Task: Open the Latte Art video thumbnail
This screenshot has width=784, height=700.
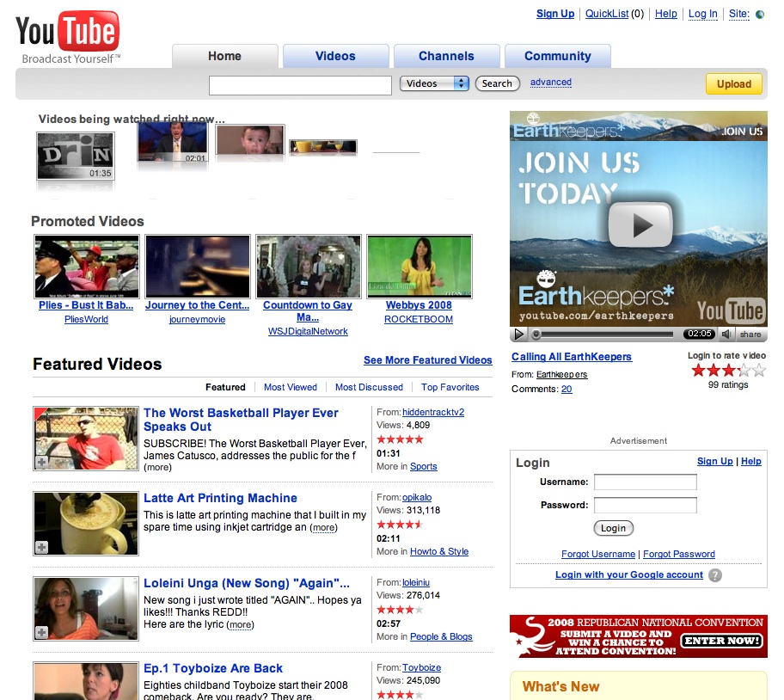Action: (86, 524)
